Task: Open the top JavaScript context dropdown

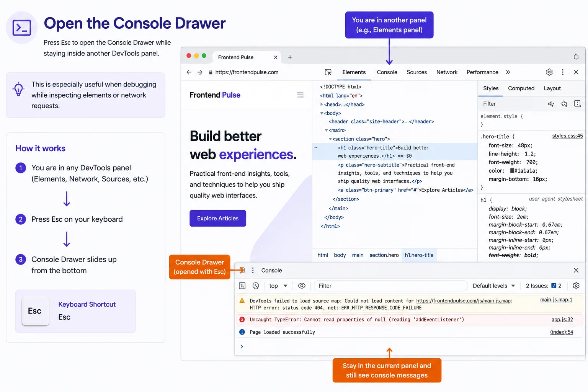Action: 278,286
